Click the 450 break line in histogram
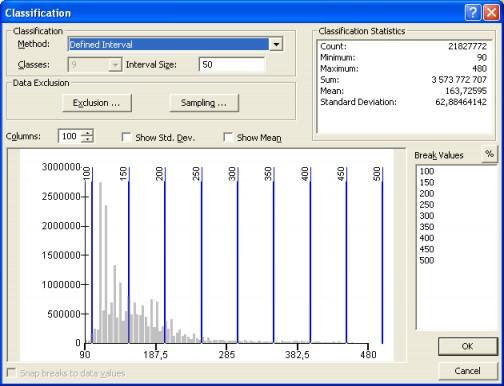 [x=346, y=255]
